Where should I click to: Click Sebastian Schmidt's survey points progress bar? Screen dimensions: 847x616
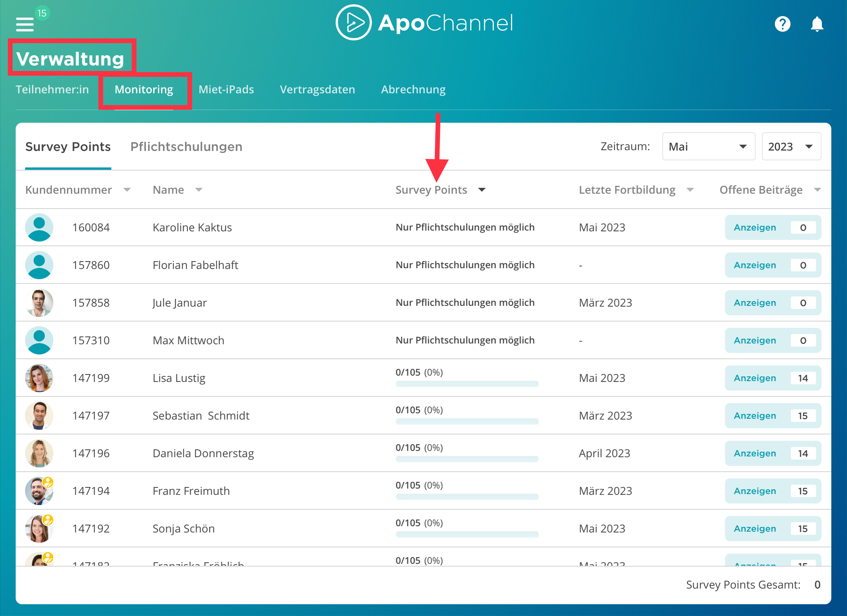click(x=467, y=422)
